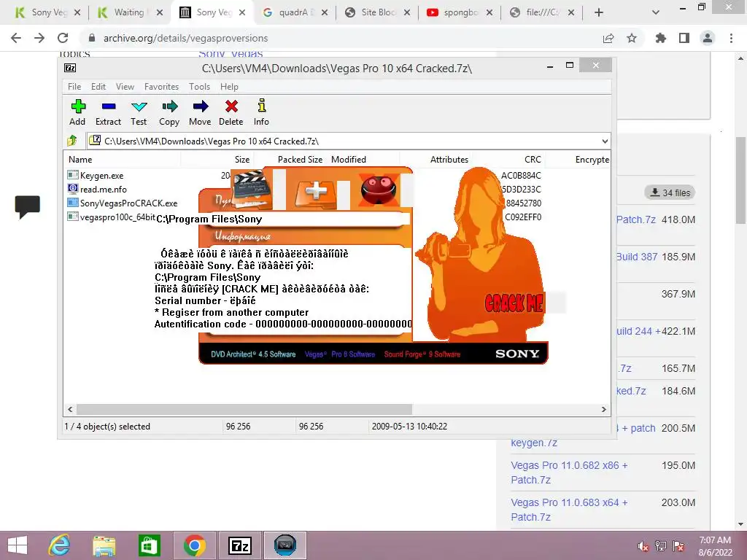Open the Chrome Extensions puzzle icon
Screen dimensions: 747x560
660,38
